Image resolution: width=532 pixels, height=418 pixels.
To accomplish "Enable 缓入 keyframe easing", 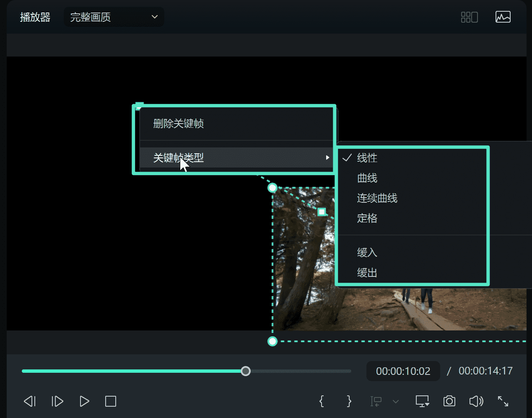I will point(367,252).
